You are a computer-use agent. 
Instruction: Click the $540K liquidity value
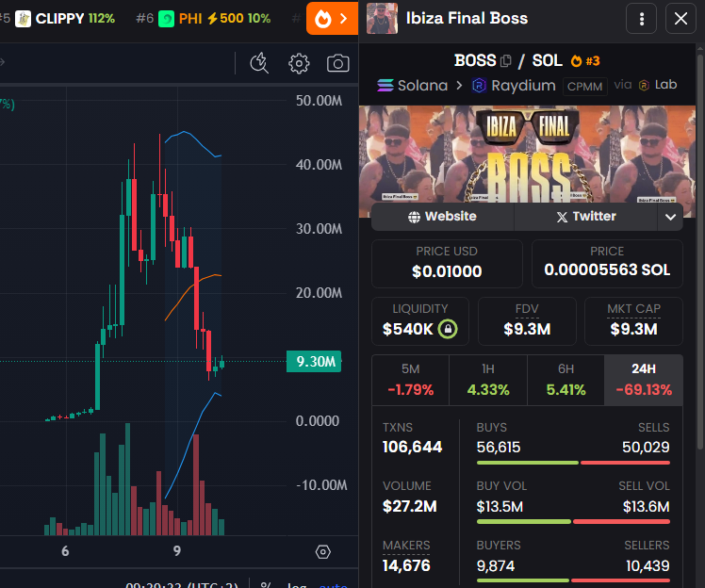point(407,329)
